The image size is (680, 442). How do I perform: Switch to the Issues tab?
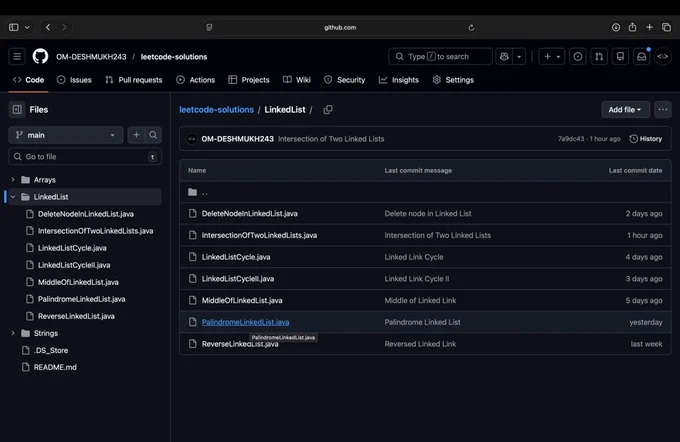74,80
